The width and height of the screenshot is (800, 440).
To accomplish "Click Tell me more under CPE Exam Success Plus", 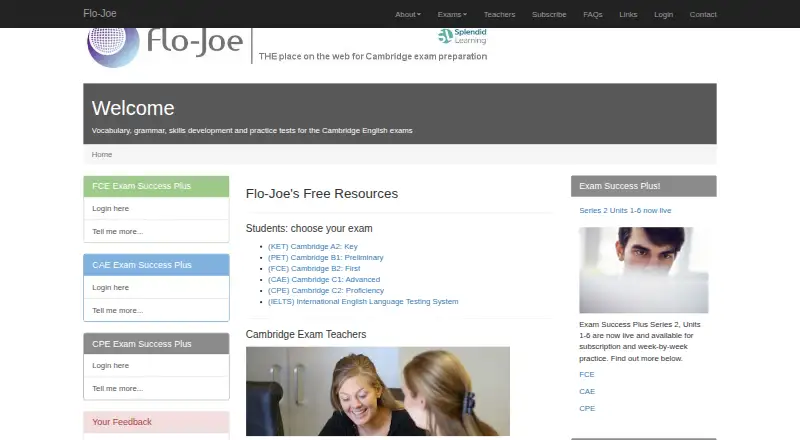I will 156,388.
